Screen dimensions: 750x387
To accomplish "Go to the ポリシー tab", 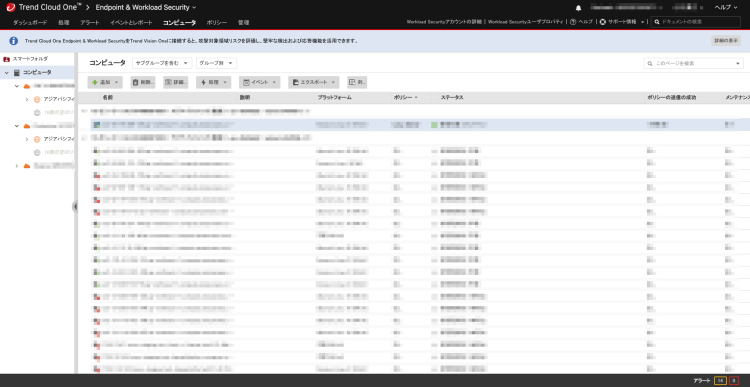I will tap(217, 22).
